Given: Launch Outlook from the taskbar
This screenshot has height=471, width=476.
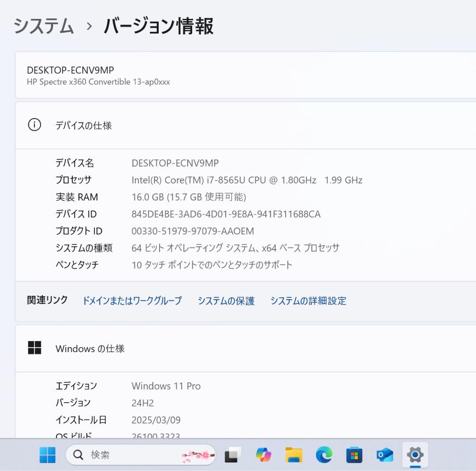Looking at the screenshot, I should point(384,455).
